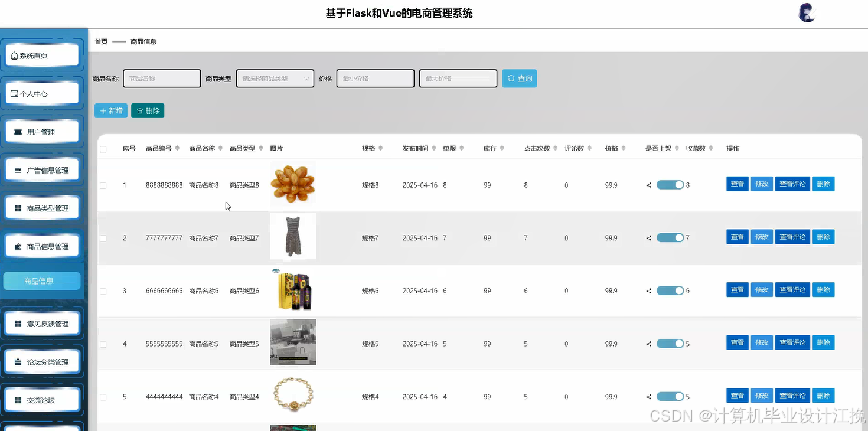Screen dimensions: 868x431
Task: Select the 商品信息 submenu item
Action: pos(42,281)
